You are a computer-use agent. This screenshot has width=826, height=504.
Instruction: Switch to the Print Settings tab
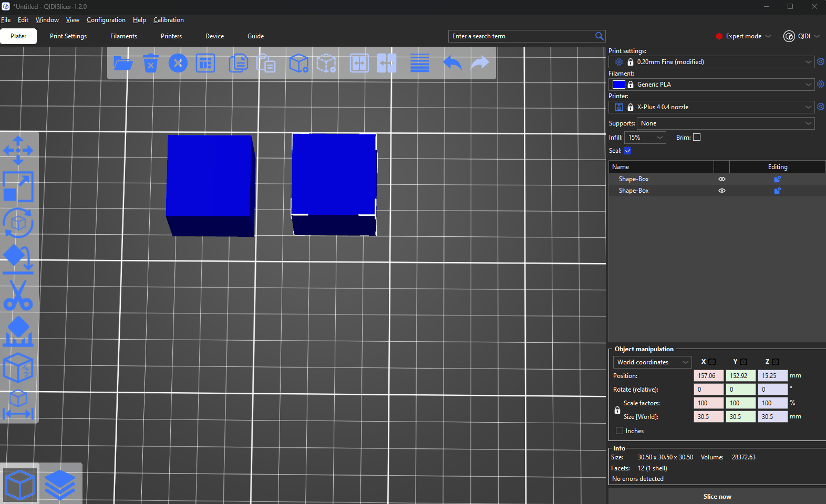[x=68, y=36]
